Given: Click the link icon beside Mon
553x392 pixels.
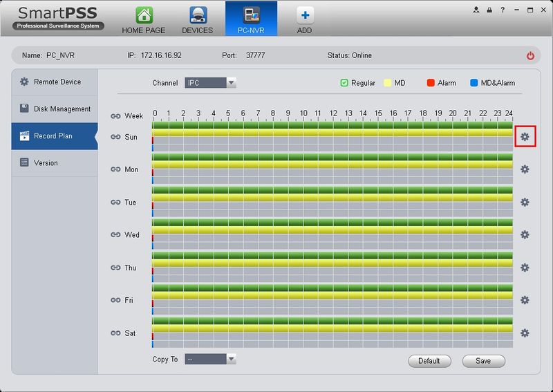Looking at the screenshot, I should click(115, 170).
